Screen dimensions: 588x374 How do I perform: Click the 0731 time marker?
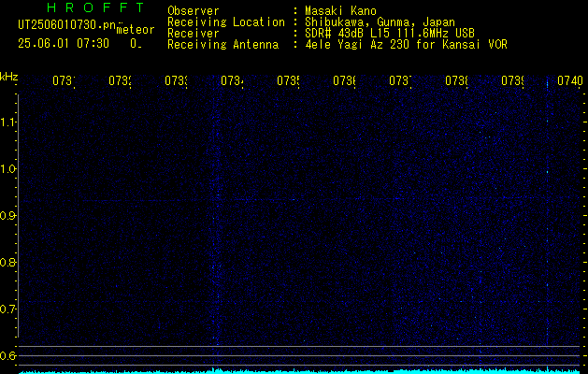[63, 80]
